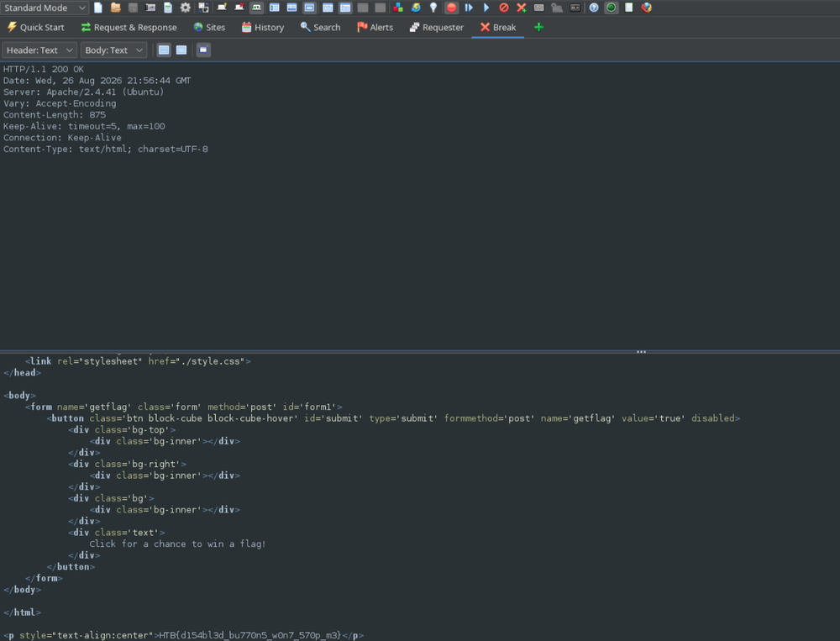
Task: Open the Search tab
Action: click(320, 28)
